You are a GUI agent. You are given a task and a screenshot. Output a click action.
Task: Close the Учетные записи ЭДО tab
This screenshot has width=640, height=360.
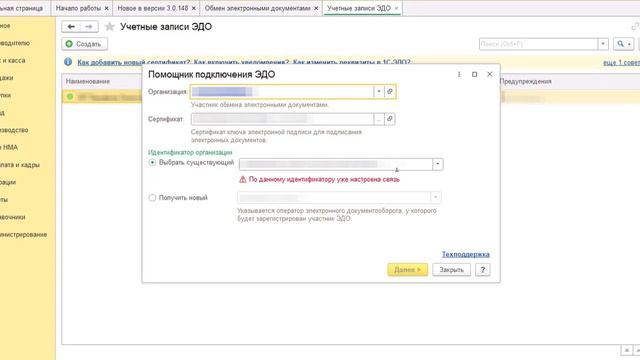click(x=396, y=8)
